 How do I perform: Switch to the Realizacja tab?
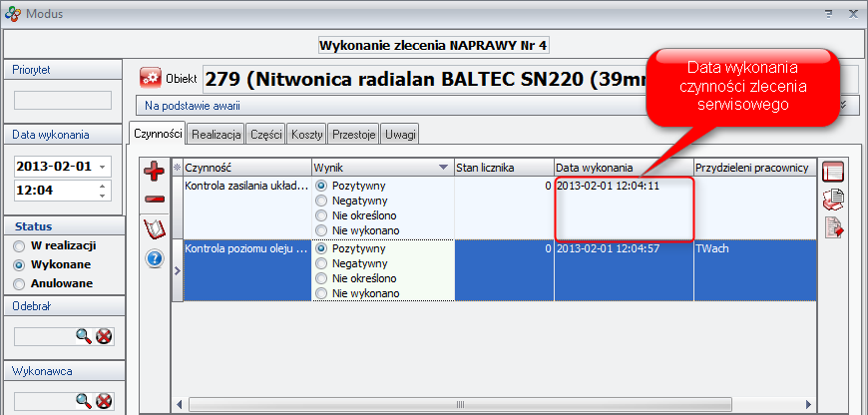[x=217, y=135]
